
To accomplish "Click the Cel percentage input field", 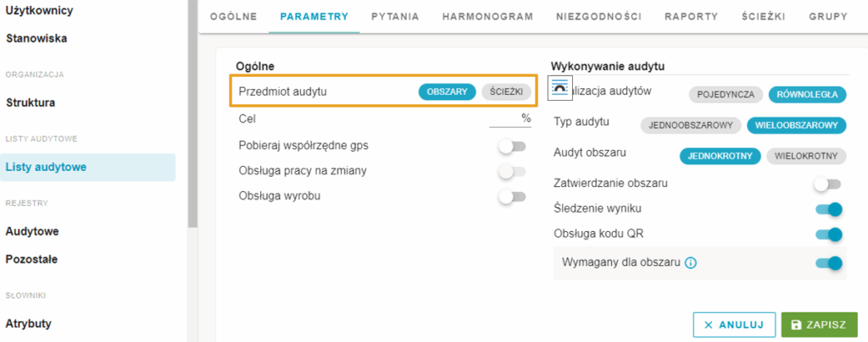I will pos(509,119).
